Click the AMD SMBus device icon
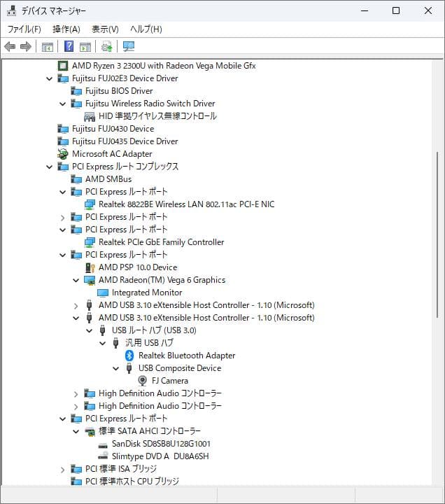Image resolution: width=445 pixels, height=504 pixels. click(76, 179)
